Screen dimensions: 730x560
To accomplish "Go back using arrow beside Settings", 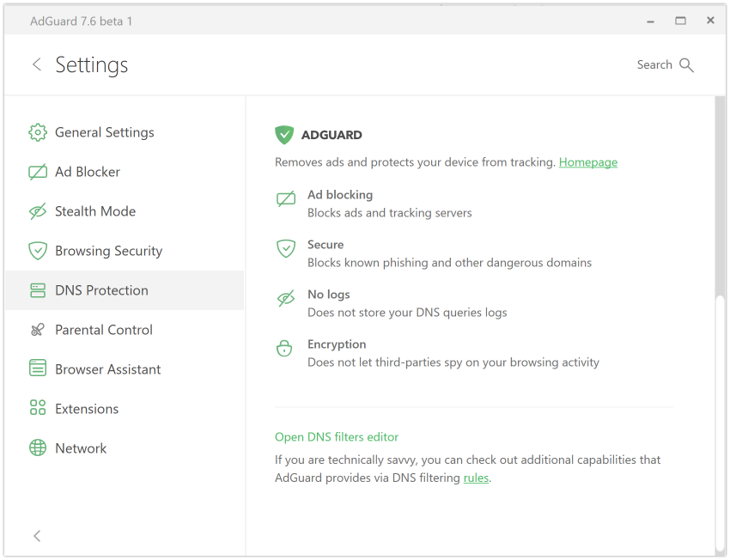I will point(37,64).
